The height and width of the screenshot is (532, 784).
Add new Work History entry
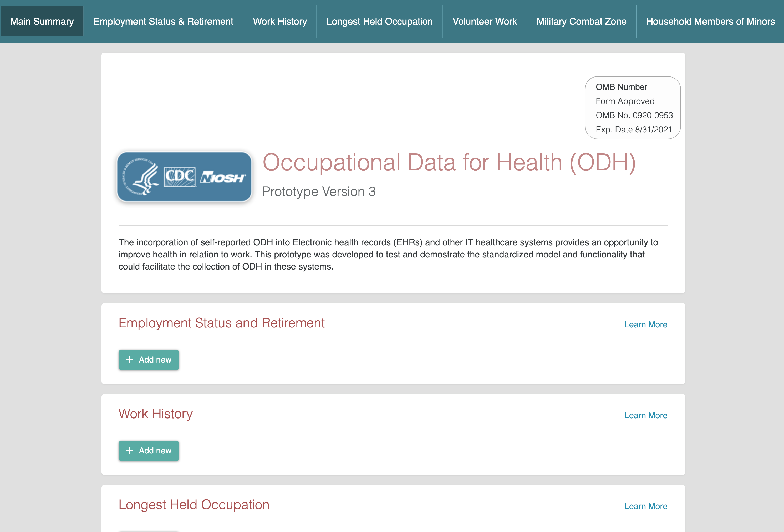point(149,450)
